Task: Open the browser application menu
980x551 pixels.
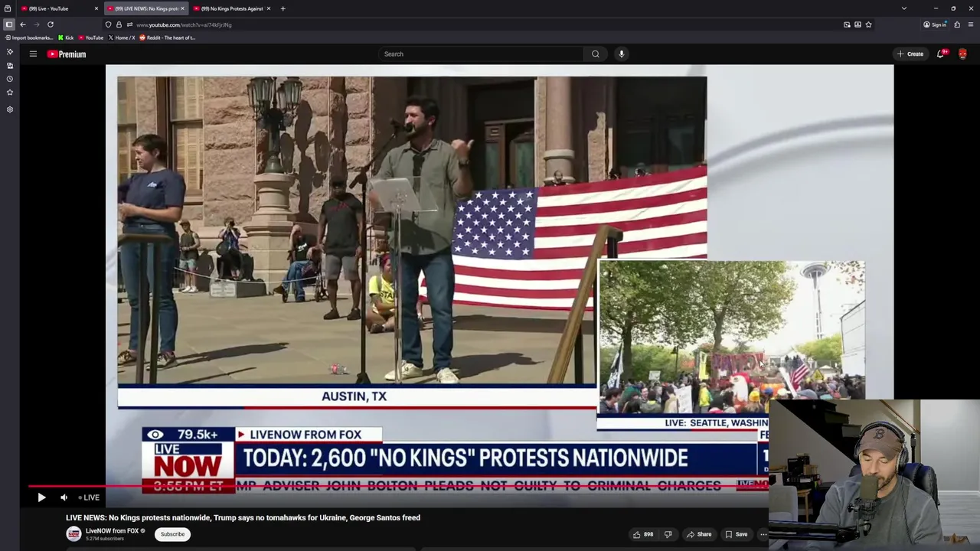Action: click(x=971, y=24)
